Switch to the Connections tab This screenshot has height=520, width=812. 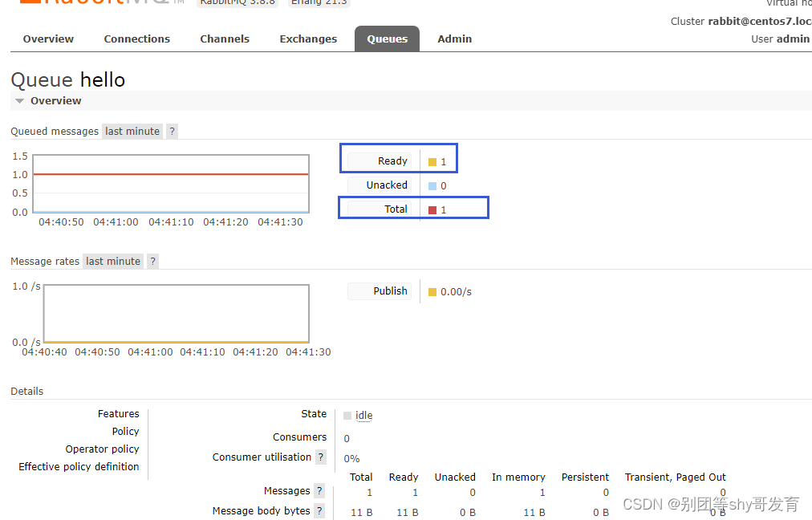pos(136,39)
